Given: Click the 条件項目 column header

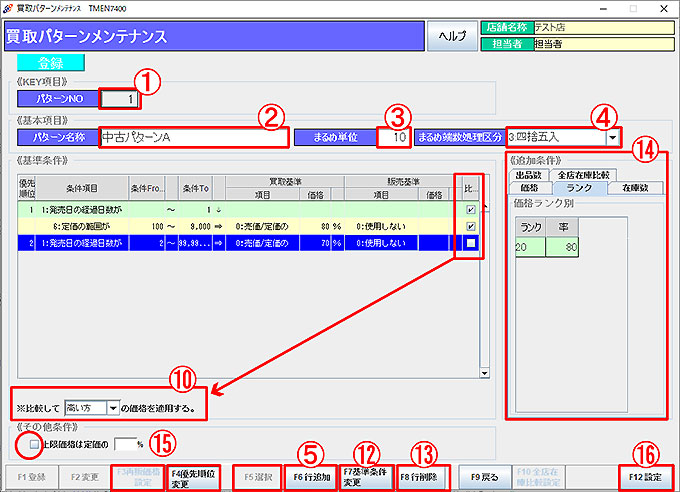Looking at the screenshot, I should tap(82, 188).
